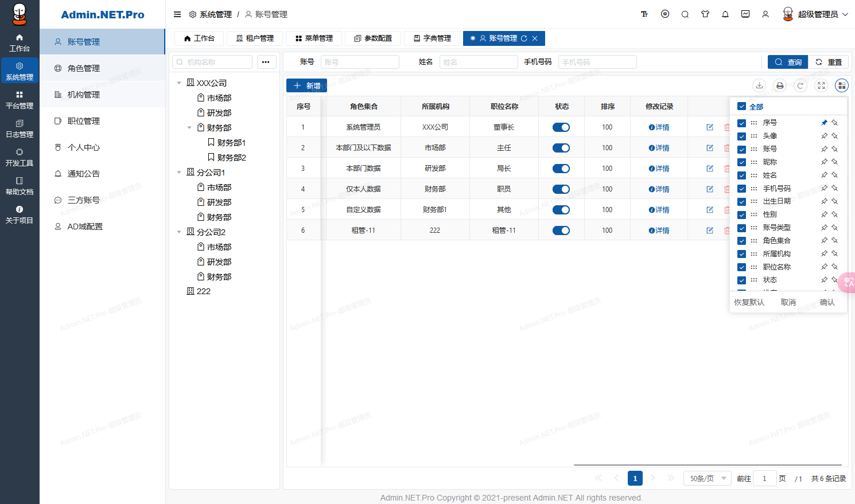Click the 新增 add button
Screen dimensions: 855x504
click(306, 85)
